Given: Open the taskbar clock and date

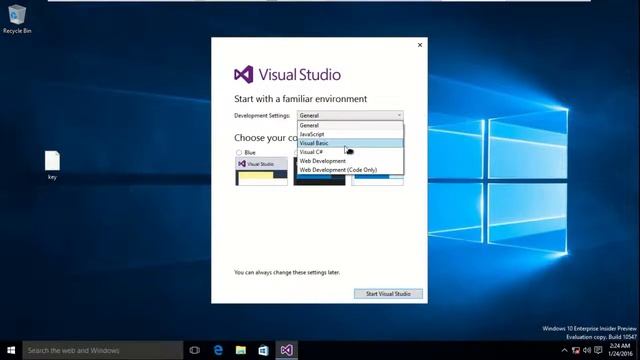Looking at the screenshot, I should pos(620,350).
